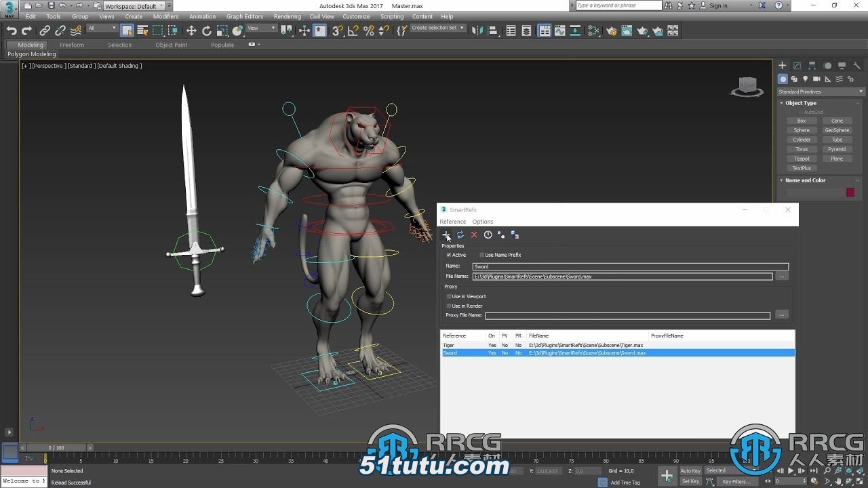Toggle the Angle Snap icon
The image size is (868, 488).
tap(353, 30)
